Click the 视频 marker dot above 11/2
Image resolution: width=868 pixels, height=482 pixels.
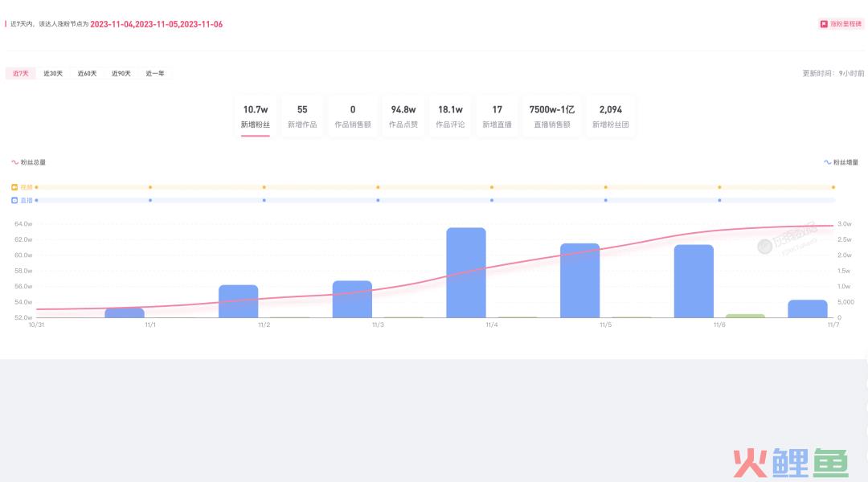coord(264,187)
